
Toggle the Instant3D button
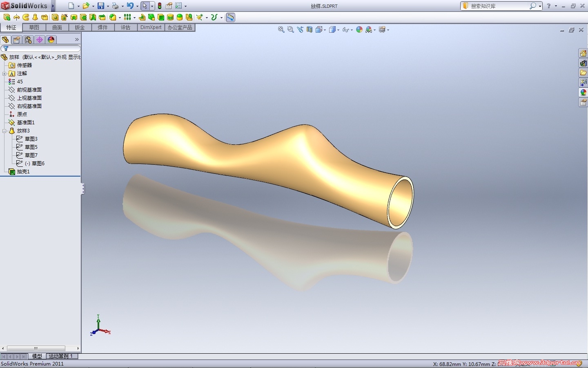pyautogui.click(x=231, y=17)
